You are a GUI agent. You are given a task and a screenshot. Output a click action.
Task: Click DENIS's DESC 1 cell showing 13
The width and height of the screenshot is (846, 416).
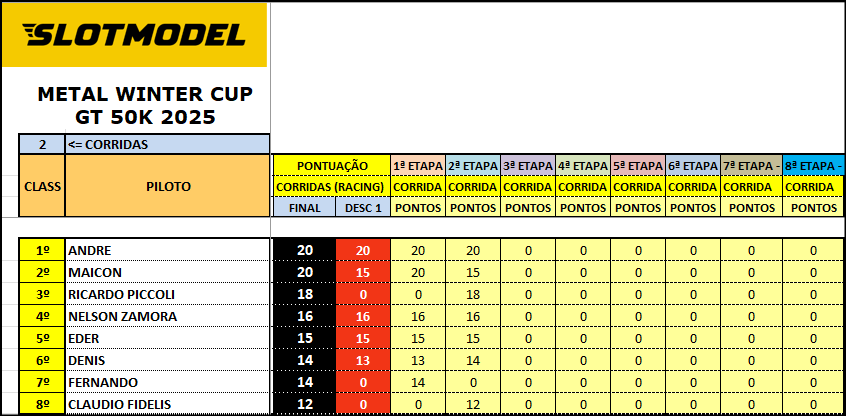[x=361, y=360]
